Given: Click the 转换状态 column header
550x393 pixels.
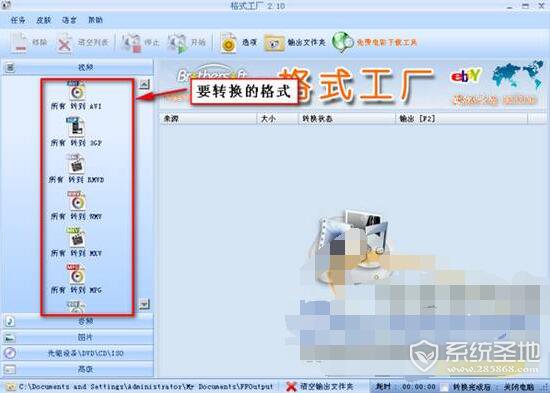Looking at the screenshot, I should (347, 119).
